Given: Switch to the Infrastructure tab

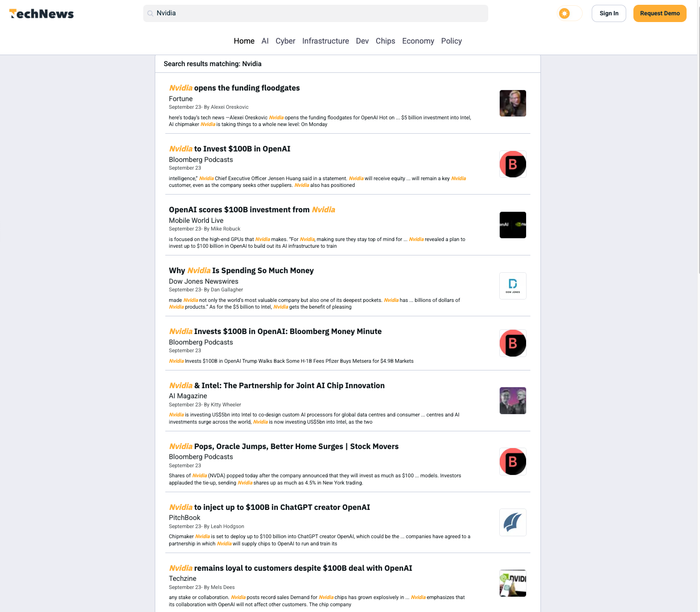Looking at the screenshot, I should click(x=325, y=41).
